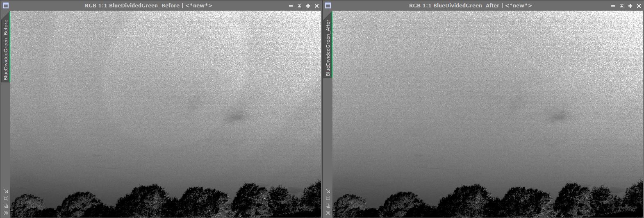
Task: Select the BlueDividedGreen_Before vertical view tab
Action: pyautogui.click(x=5, y=49)
